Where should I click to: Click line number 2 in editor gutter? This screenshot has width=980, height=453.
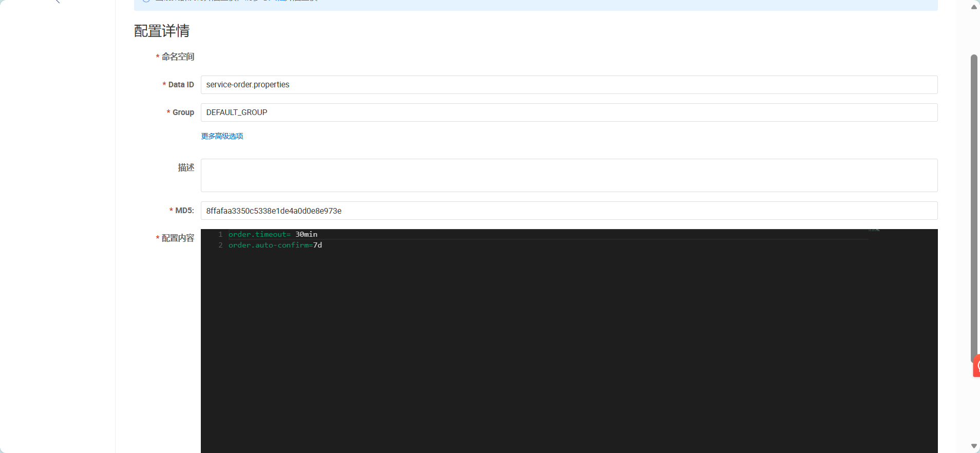pyautogui.click(x=220, y=245)
